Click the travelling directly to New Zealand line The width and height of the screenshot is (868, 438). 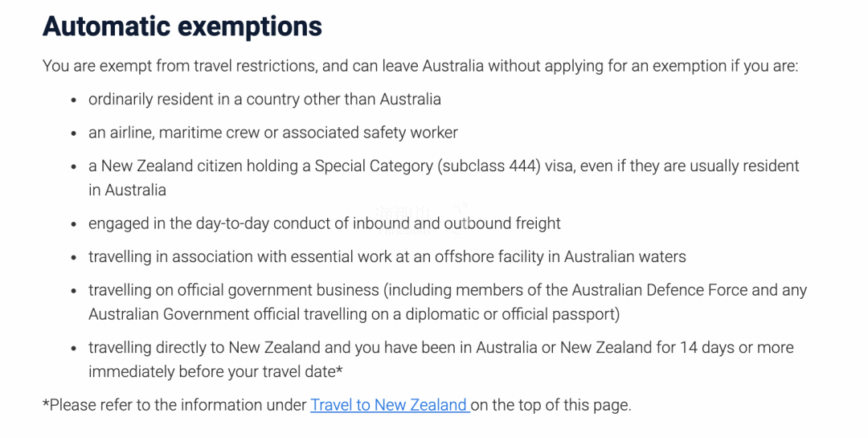point(440,347)
